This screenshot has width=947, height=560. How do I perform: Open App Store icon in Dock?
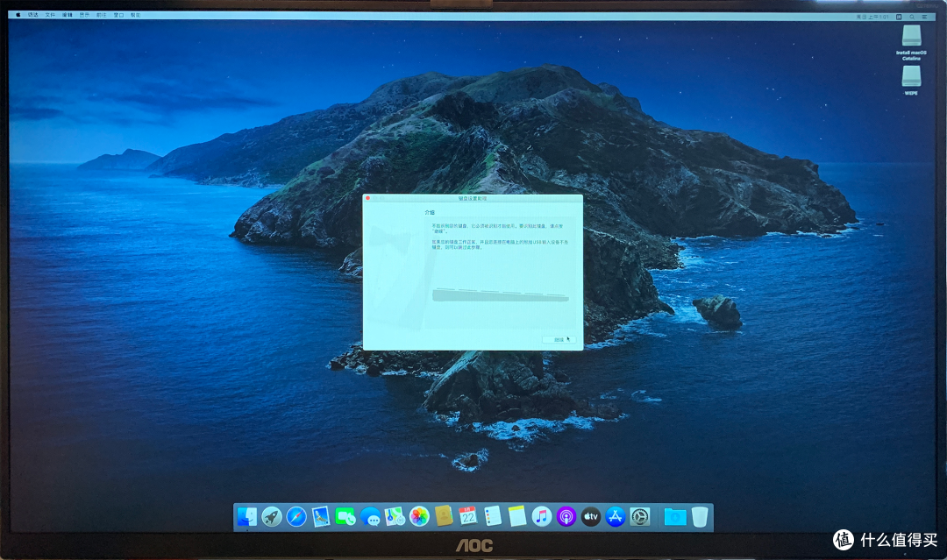(615, 516)
